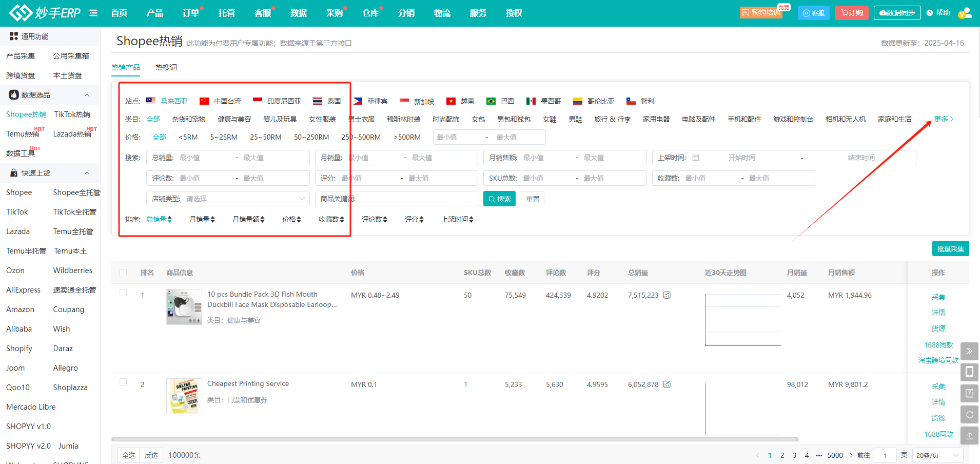
Task: Click the 反选 button at bottom
Action: tap(151, 455)
